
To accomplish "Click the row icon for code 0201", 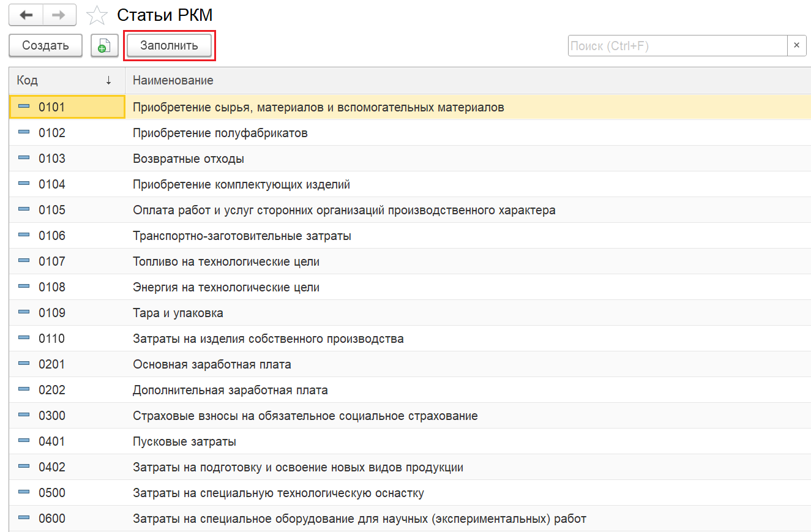I will tap(24, 364).
